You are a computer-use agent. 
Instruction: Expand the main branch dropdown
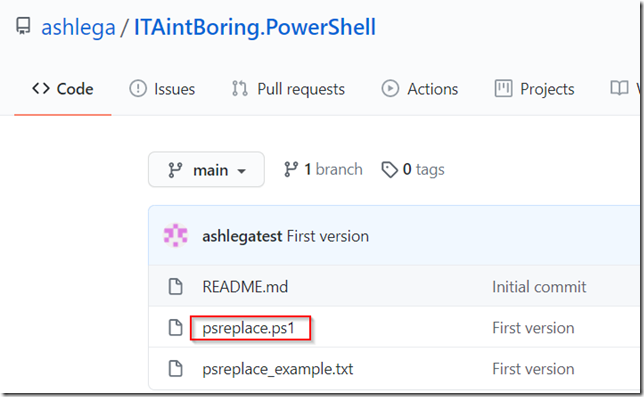(206, 170)
